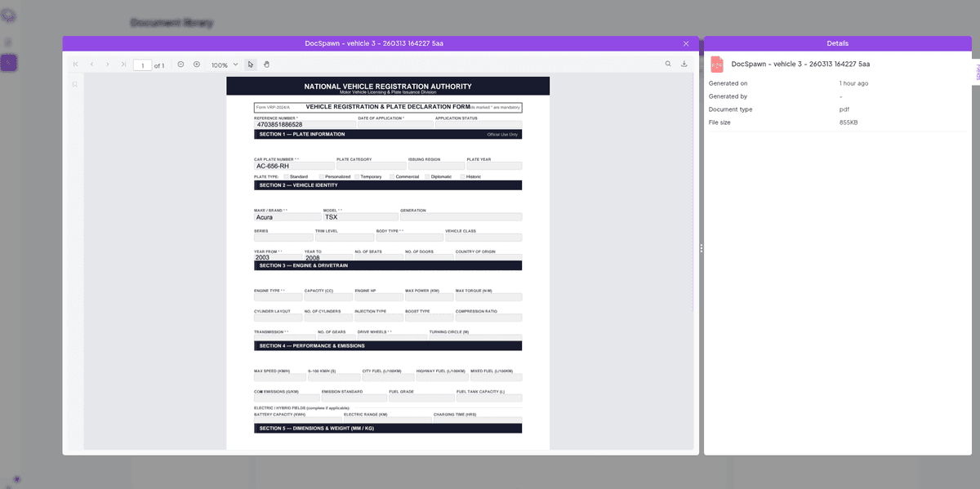
Task: Select the text selection cursor tool
Action: click(x=250, y=64)
